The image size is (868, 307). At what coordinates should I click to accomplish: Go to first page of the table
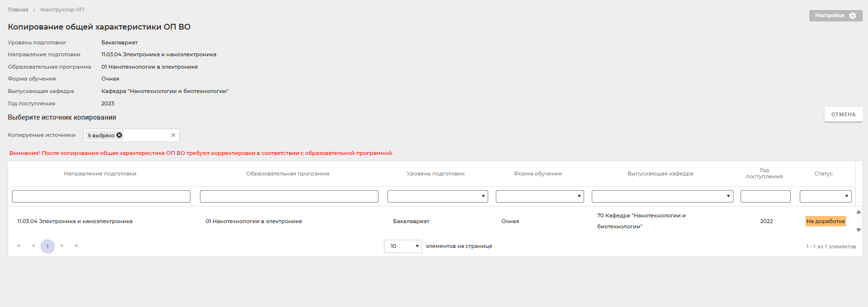pyautogui.click(x=19, y=246)
